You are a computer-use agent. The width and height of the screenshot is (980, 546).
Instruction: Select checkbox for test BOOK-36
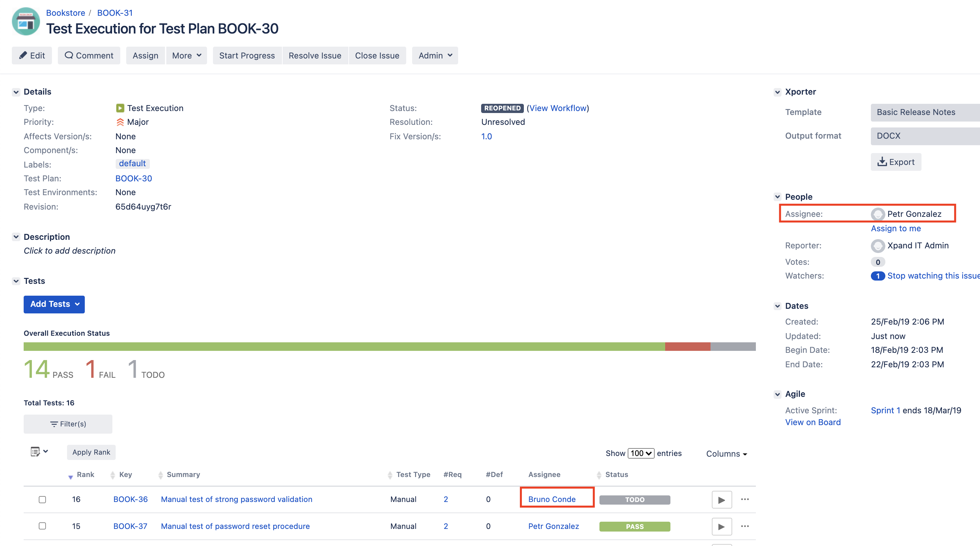(42, 499)
